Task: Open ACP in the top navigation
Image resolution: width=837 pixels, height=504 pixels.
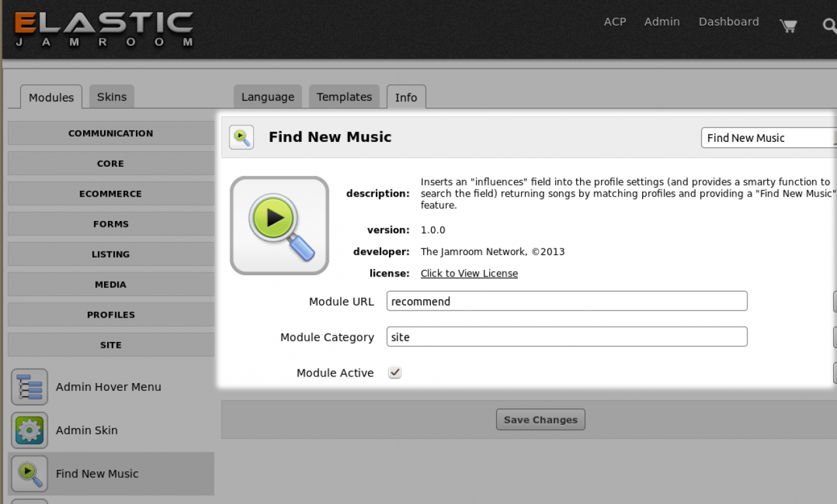Action: (615, 22)
